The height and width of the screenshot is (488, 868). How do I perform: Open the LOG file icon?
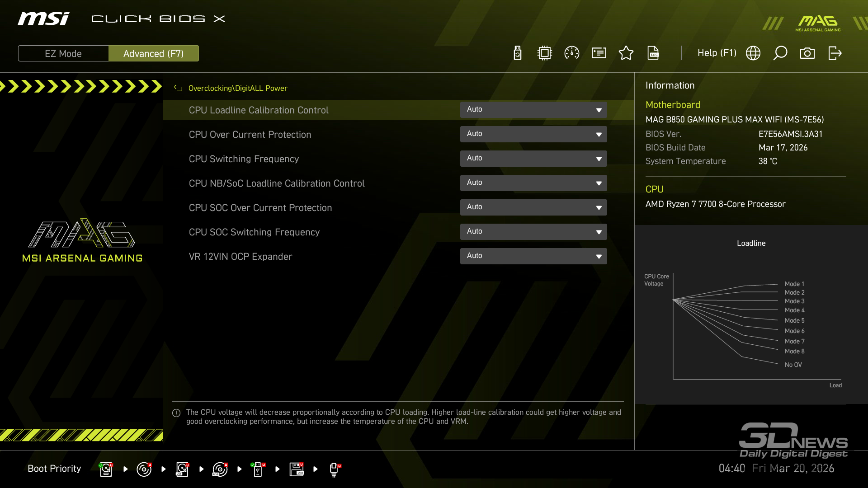[x=653, y=53]
